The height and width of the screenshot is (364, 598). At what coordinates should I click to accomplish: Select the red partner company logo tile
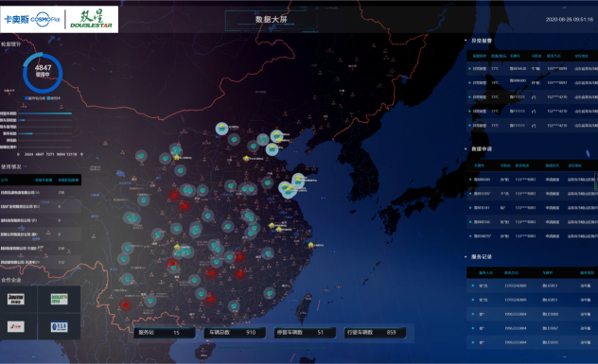click(x=16, y=326)
